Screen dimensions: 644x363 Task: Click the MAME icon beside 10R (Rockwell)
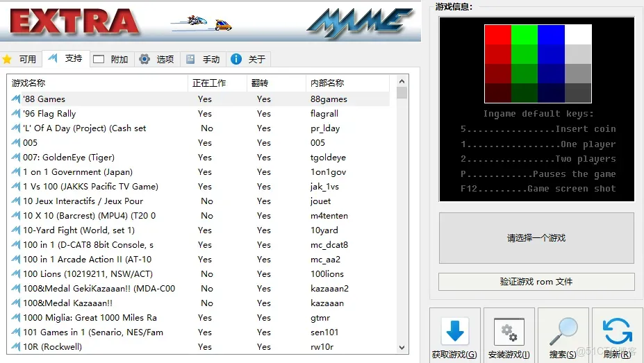tap(15, 346)
